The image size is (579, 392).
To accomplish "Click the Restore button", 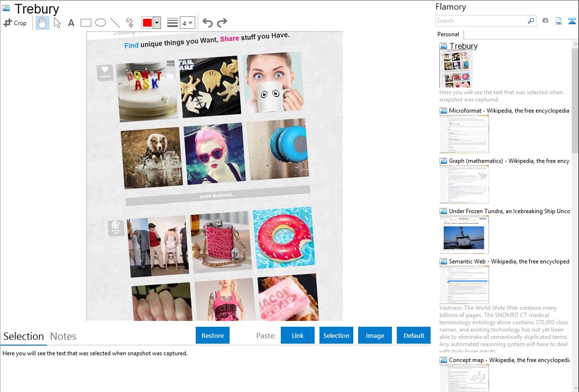I will (213, 335).
